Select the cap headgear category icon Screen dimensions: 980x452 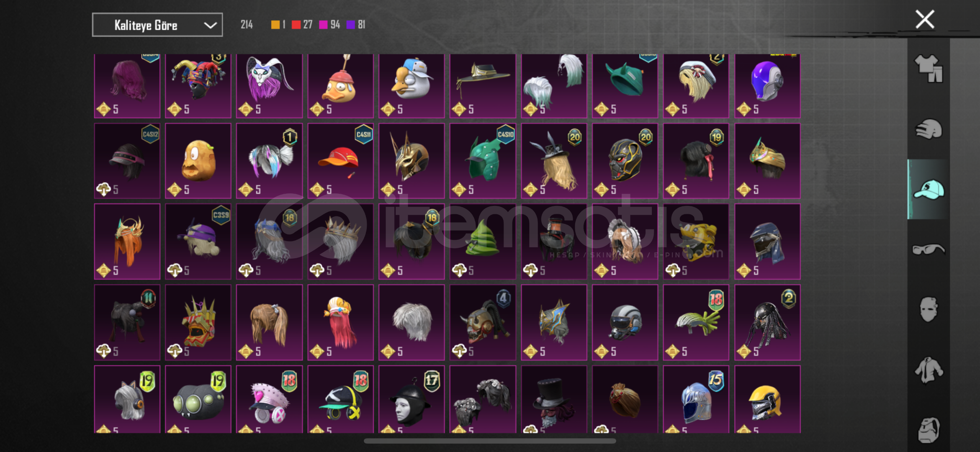[928, 189]
